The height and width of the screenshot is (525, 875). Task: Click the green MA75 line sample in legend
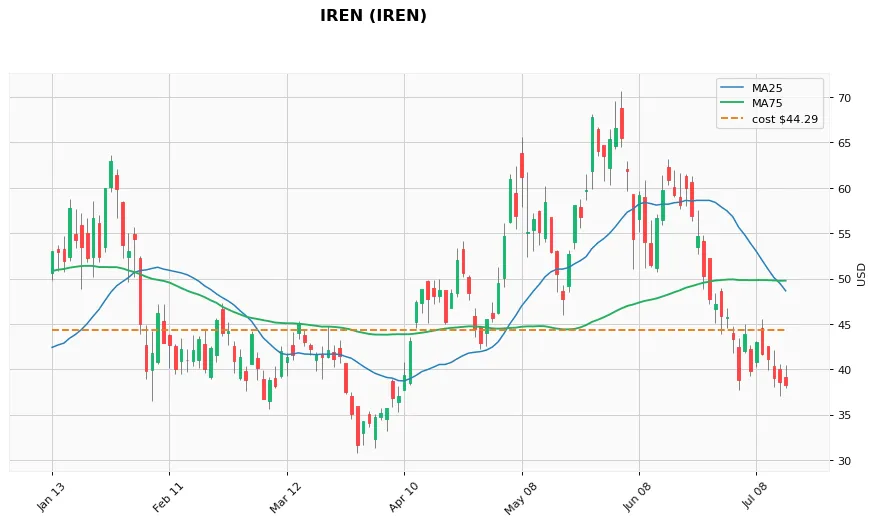[x=732, y=103]
